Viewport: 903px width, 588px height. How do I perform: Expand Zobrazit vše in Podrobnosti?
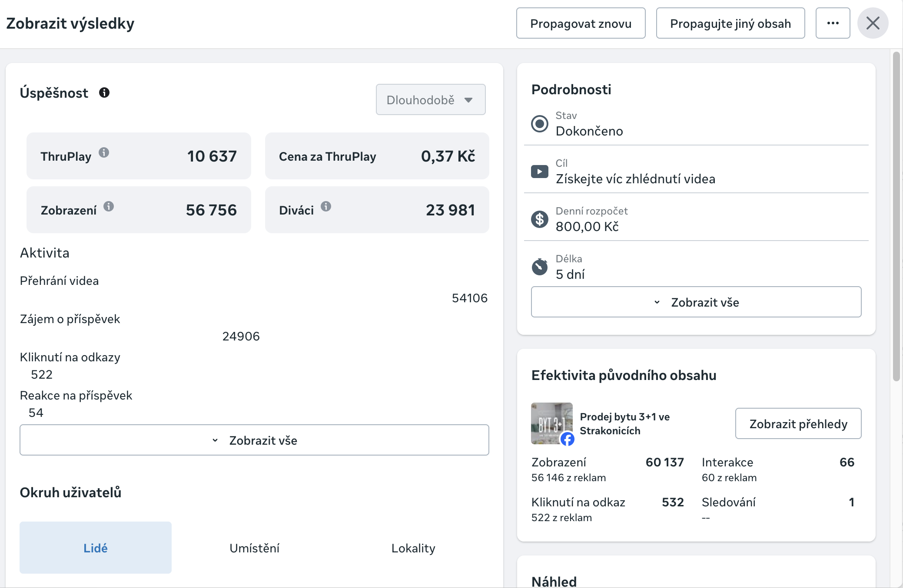[696, 302]
